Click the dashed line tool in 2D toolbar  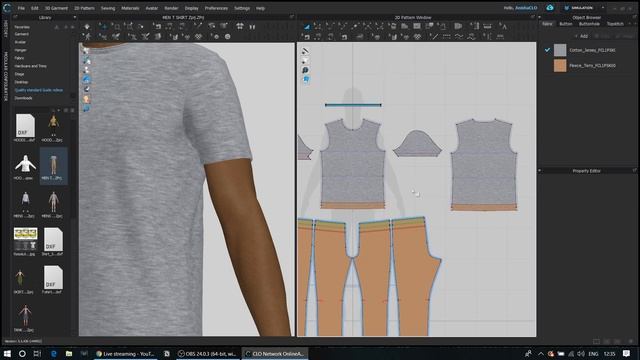pos(447,37)
